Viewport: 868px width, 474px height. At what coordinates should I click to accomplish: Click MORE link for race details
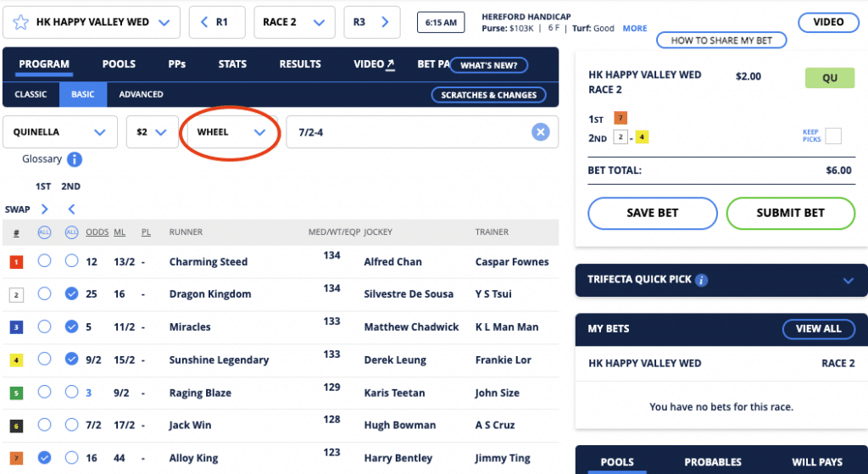pos(634,28)
